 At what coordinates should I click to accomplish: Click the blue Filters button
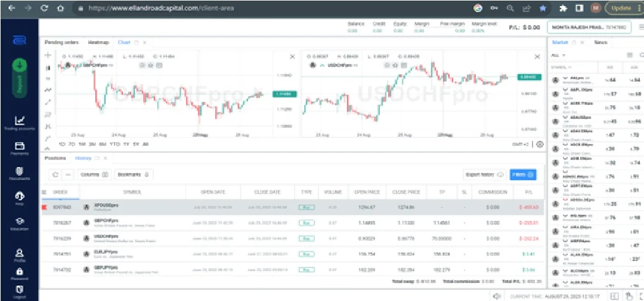[523, 175]
